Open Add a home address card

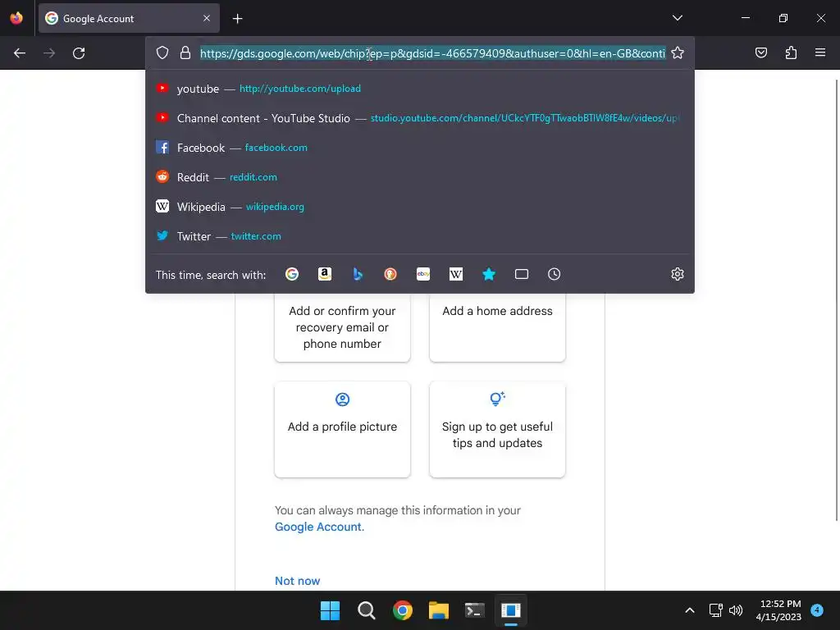(497, 327)
